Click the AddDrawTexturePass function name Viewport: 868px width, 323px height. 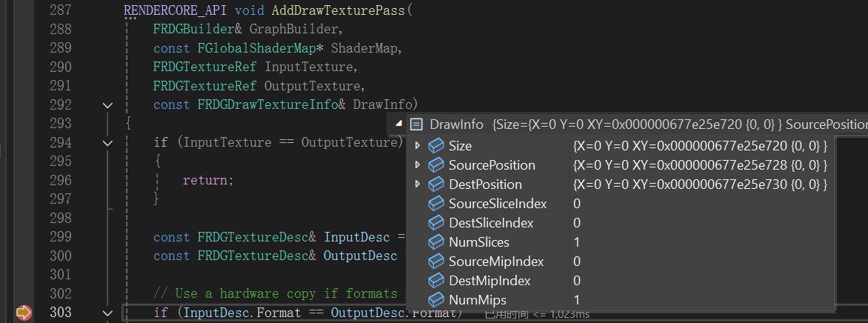tap(338, 10)
